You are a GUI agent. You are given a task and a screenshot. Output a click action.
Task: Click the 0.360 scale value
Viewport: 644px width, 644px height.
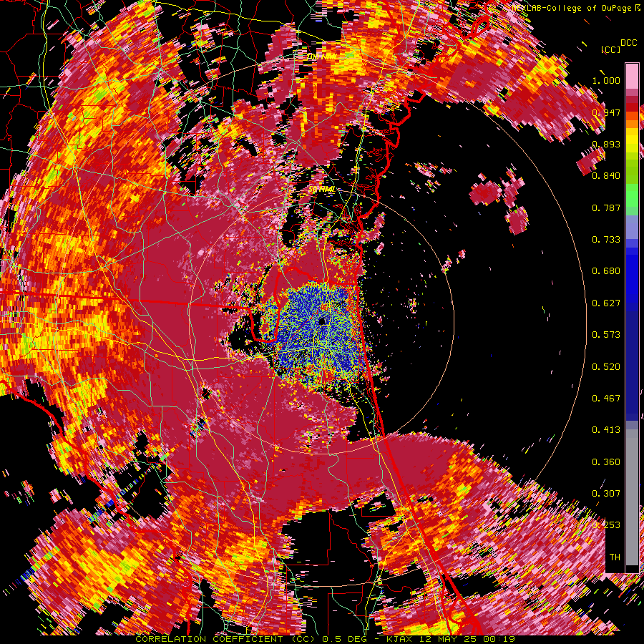[606, 462]
